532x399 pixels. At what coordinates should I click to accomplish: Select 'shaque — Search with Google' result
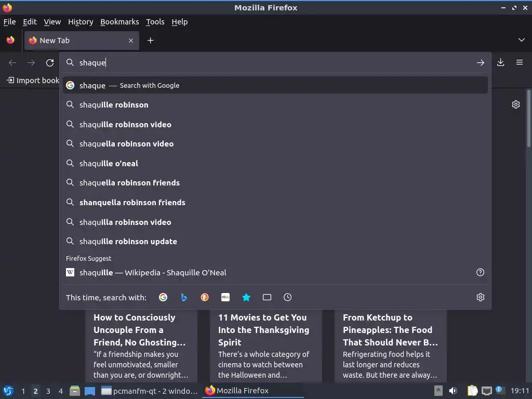275,86
